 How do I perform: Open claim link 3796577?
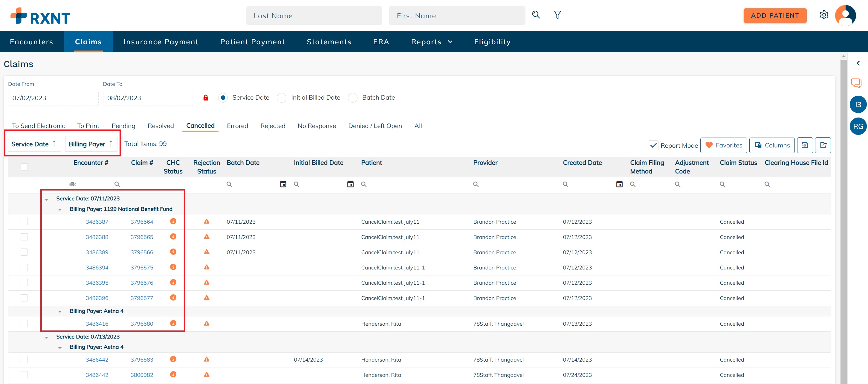point(142,298)
